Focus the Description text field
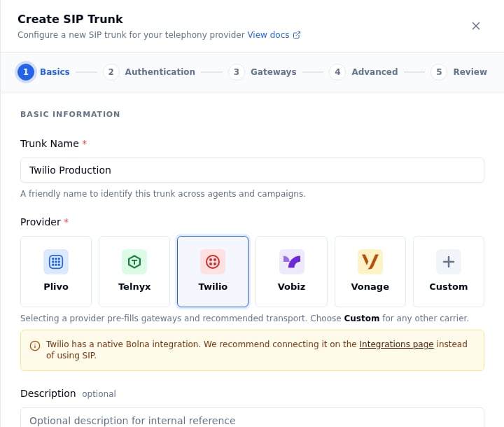The height and width of the screenshot is (427, 504). (x=252, y=418)
